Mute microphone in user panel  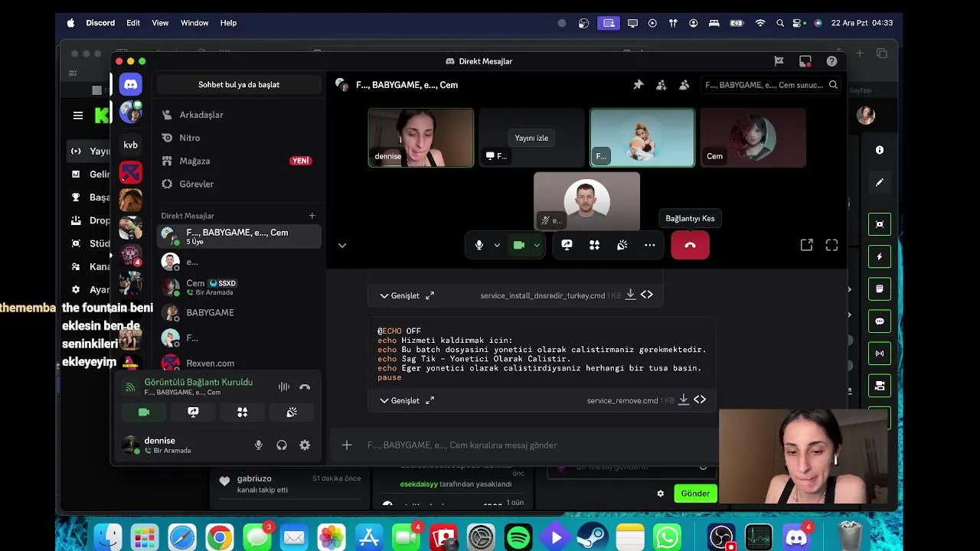(259, 445)
